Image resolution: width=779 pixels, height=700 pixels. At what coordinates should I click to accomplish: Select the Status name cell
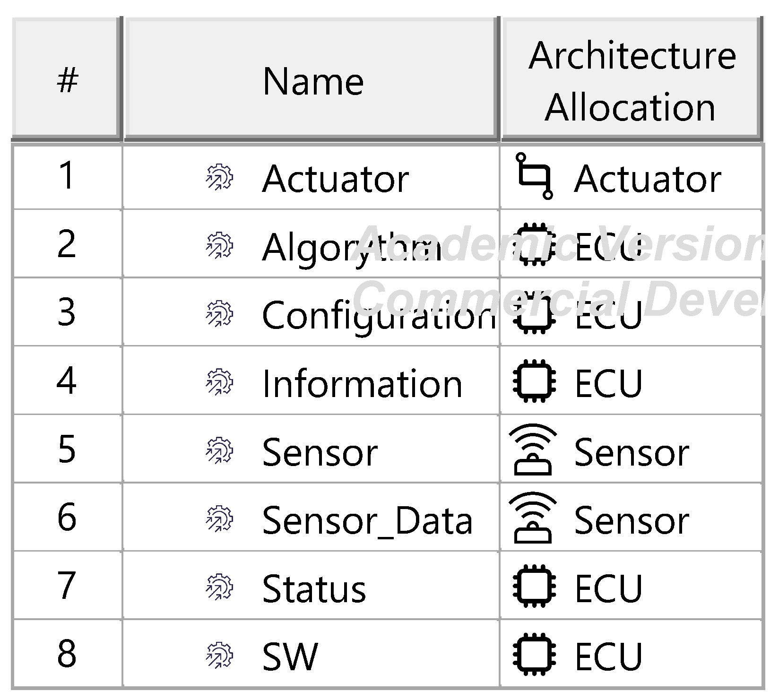(314, 588)
